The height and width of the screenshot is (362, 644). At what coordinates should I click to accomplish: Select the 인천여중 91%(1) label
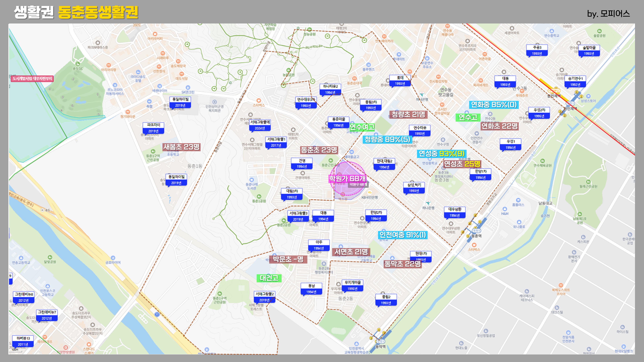pyautogui.click(x=402, y=235)
